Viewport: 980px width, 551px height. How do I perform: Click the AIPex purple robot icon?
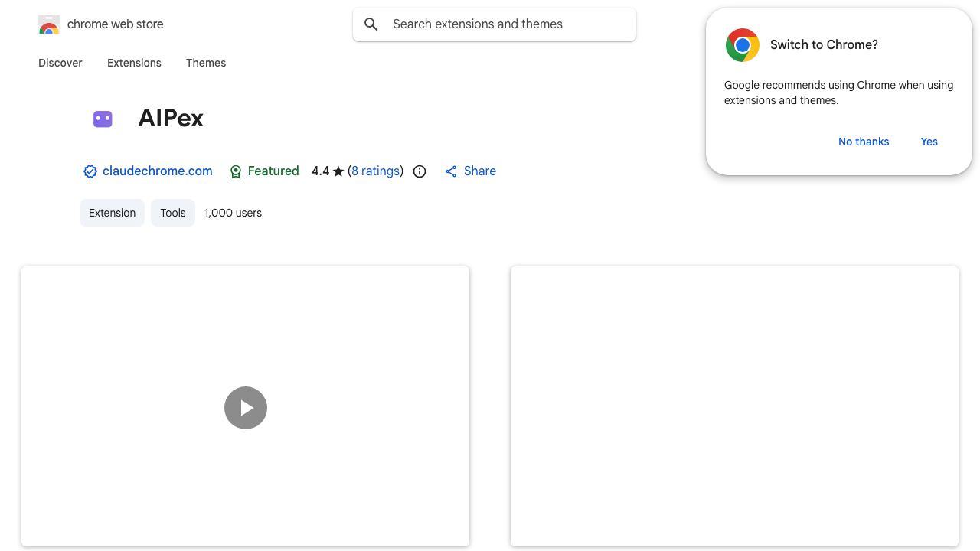coord(103,119)
